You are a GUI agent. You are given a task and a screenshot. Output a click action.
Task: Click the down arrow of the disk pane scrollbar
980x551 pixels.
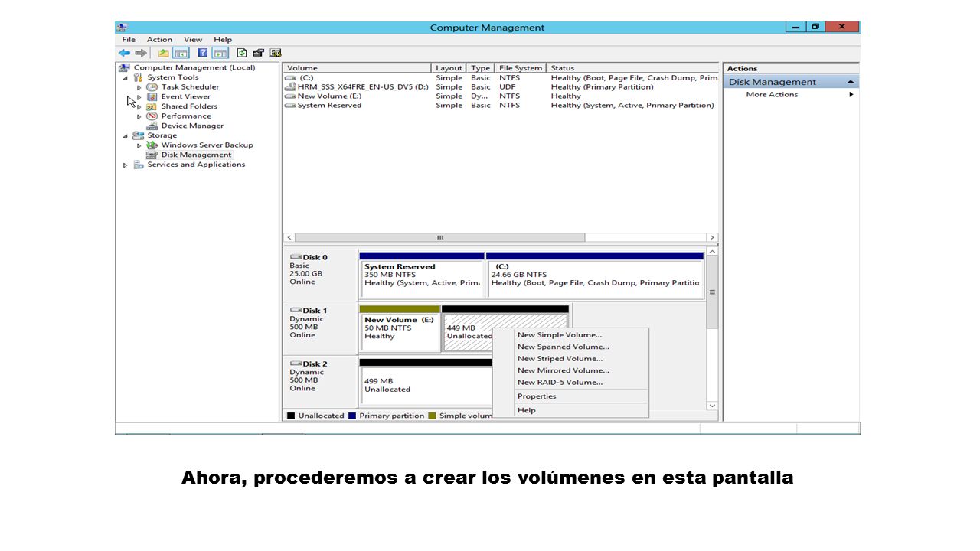point(712,406)
